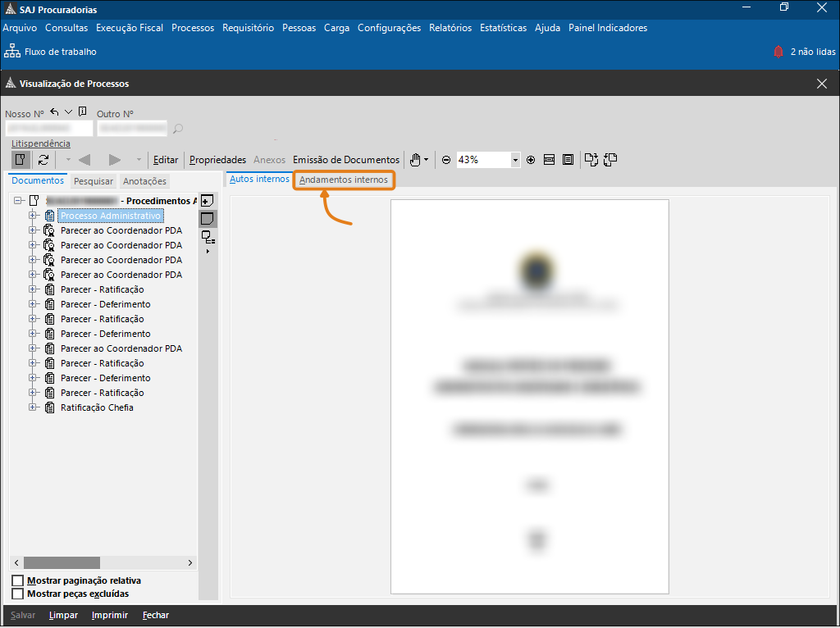Screen dimensions: 840x628
Task: Click the Litispendência link
Action: click(41, 143)
